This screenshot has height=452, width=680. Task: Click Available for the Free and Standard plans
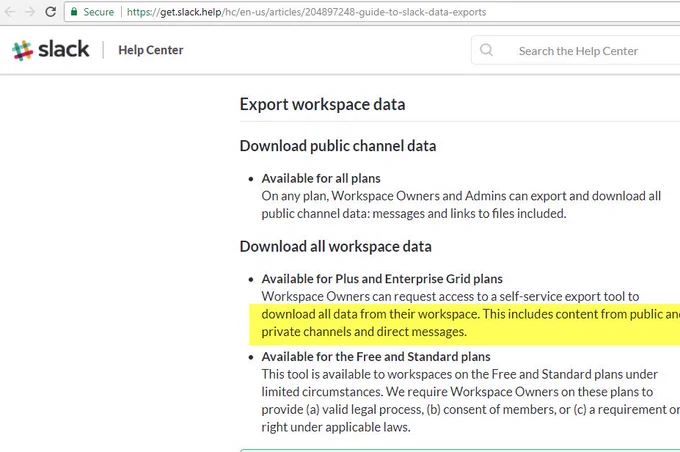pos(376,357)
